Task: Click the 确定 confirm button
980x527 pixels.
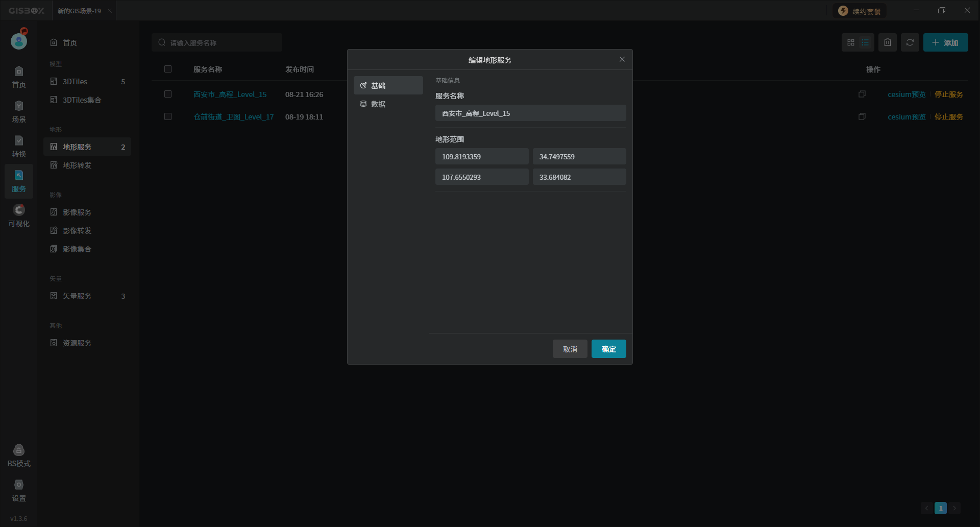Action: [608, 349]
